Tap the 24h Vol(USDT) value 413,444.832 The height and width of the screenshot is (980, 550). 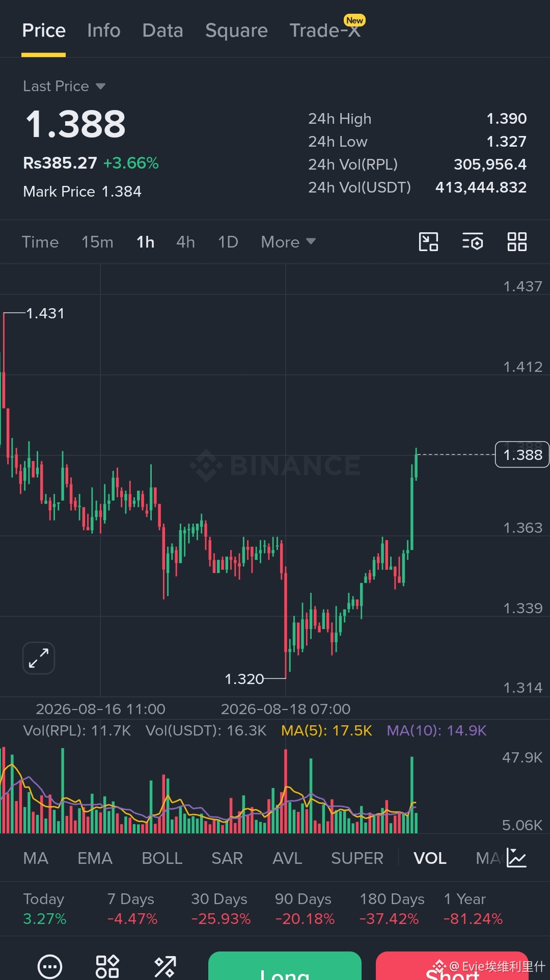click(481, 187)
